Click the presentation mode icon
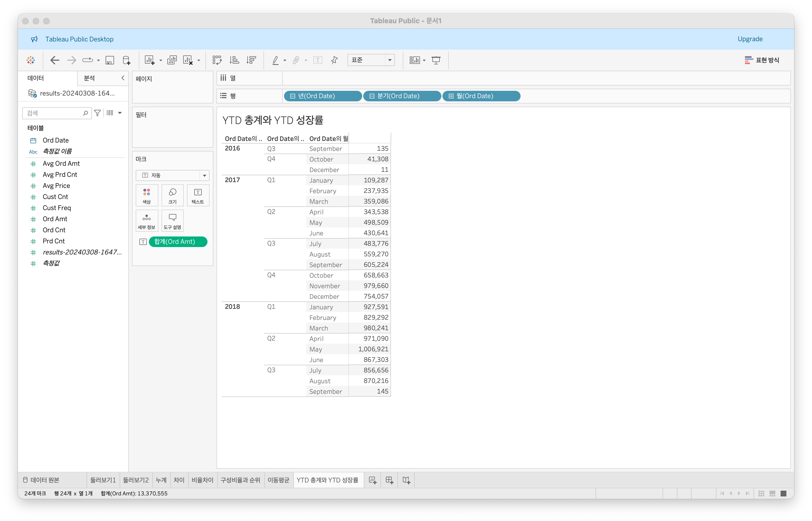Viewport: 812px width, 521px height. pyautogui.click(x=436, y=60)
